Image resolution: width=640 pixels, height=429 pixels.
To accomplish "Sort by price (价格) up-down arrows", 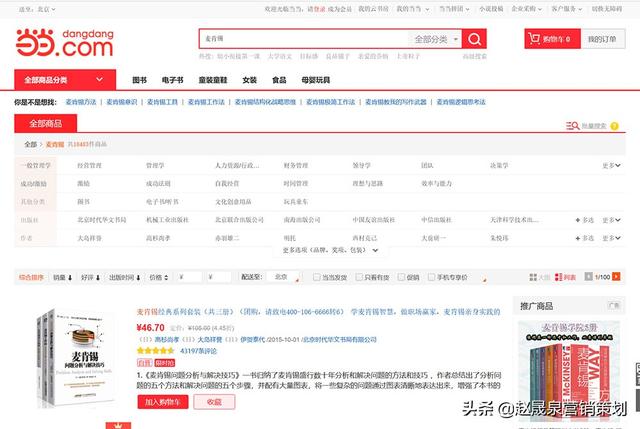I will (166, 278).
